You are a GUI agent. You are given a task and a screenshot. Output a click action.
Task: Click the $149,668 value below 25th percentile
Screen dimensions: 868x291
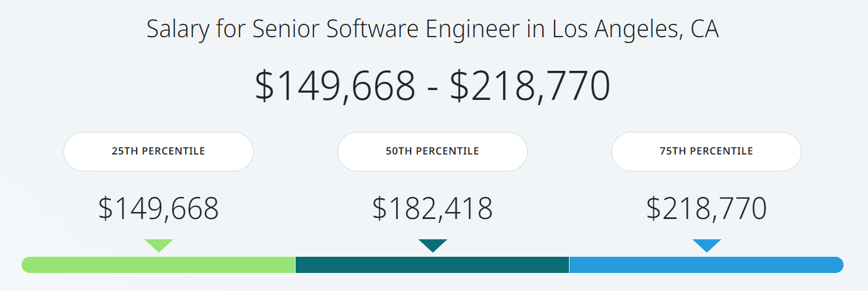coord(158,209)
